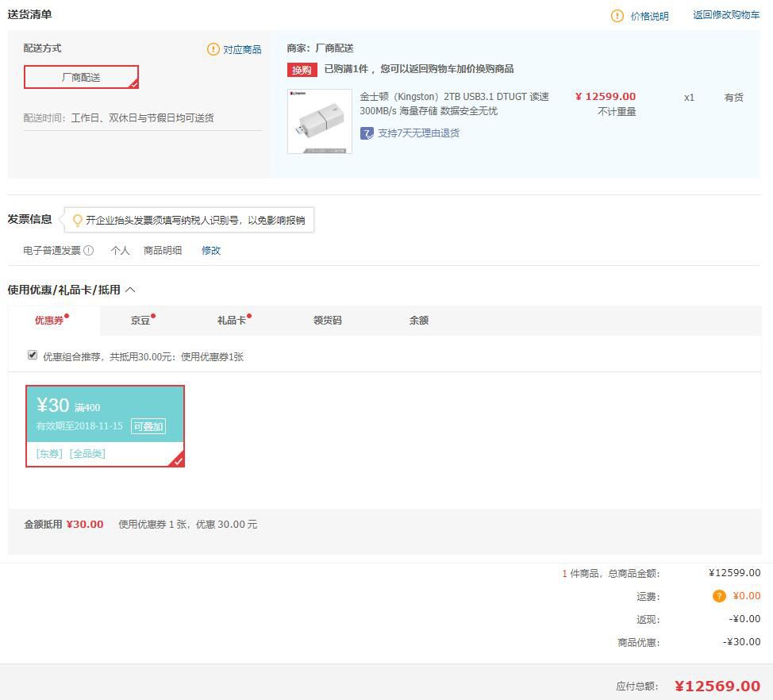Switch to the 京豆 tab
Viewport: 773px width, 700px height.
click(140, 321)
